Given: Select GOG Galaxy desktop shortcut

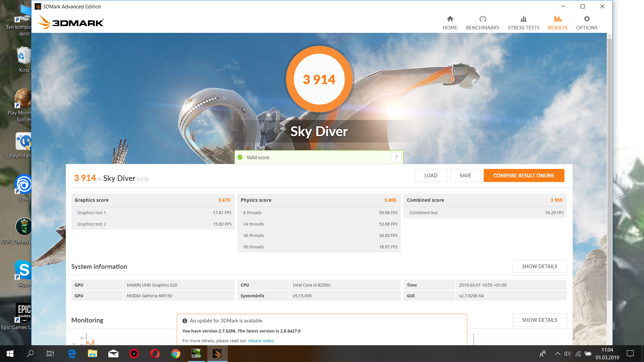Looking at the screenshot, I should (x=16, y=231).
